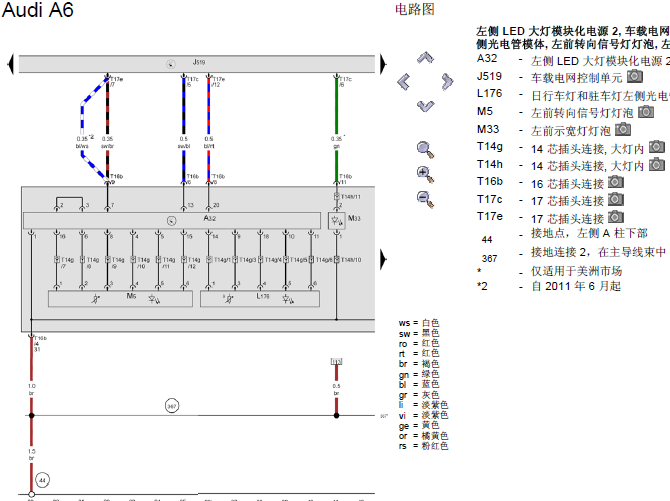Click ground point circle 44
This screenshot has width=670, height=501.
tap(42, 480)
